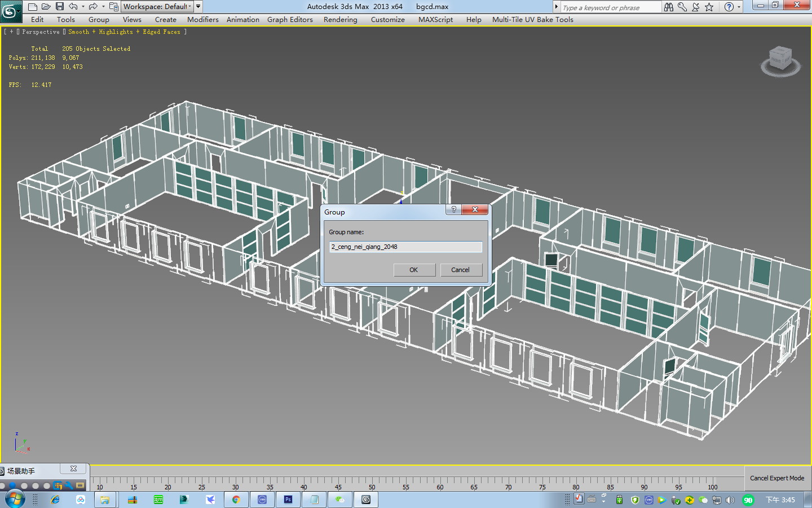Click the Redo arrow icon
The width and height of the screenshot is (812, 508).
pyautogui.click(x=93, y=7)
